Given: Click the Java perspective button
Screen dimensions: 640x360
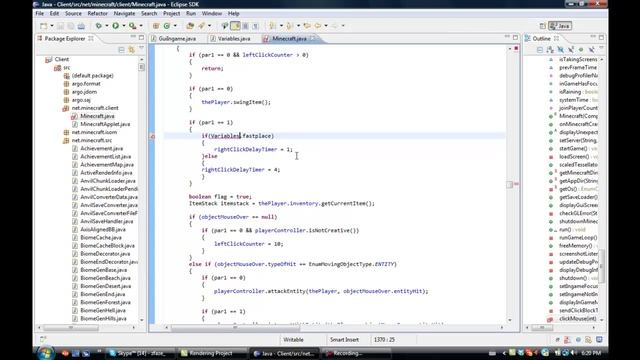Looking at the screenshot, I should tap(560, 26).
